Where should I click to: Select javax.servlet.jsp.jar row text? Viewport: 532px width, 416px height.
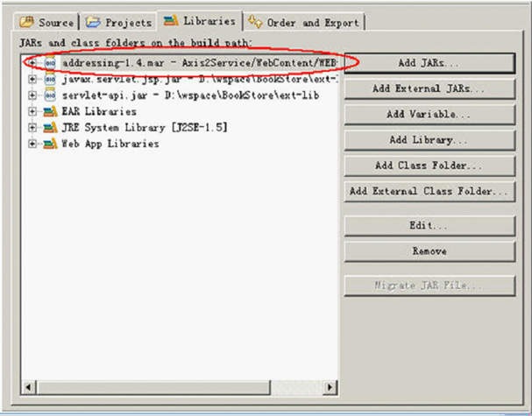(x=200, y=79)
